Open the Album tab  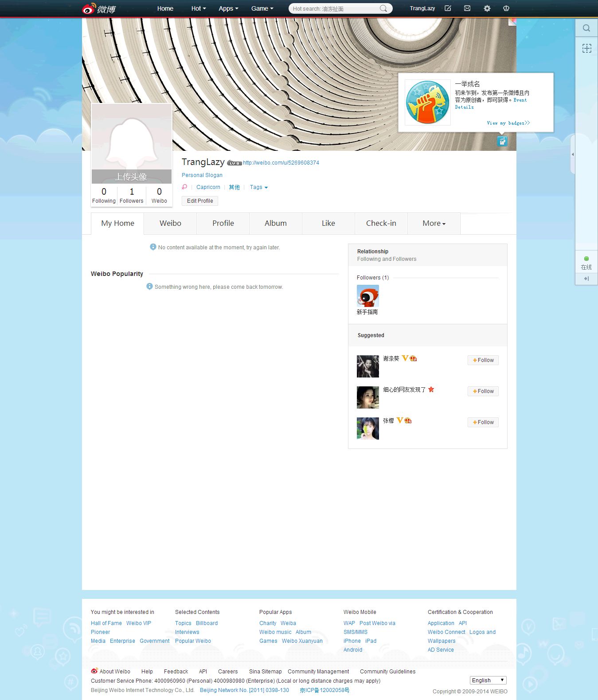point(276,224)
